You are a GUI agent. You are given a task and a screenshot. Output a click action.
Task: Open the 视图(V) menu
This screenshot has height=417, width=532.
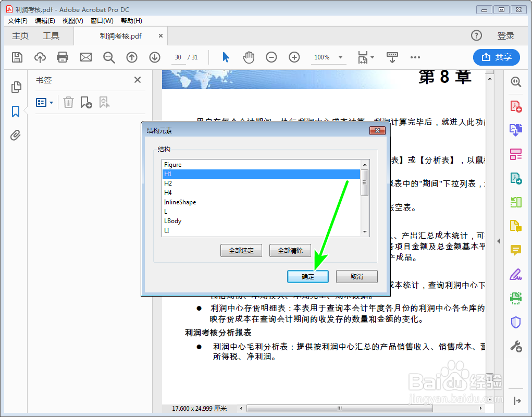click(72, 21)
